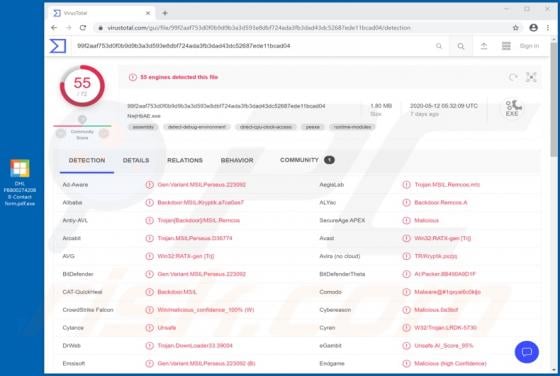Click the Cyren vendor name
560x376 pixels.
click(327, 328)
